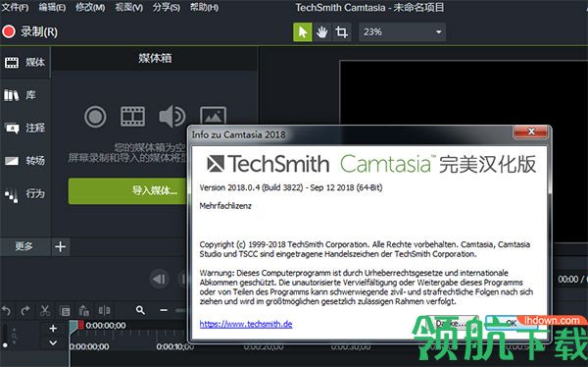This screenshot has width=588, height=367.
Task: Expand the 更多 more tools list
Action: click(24, 246)
